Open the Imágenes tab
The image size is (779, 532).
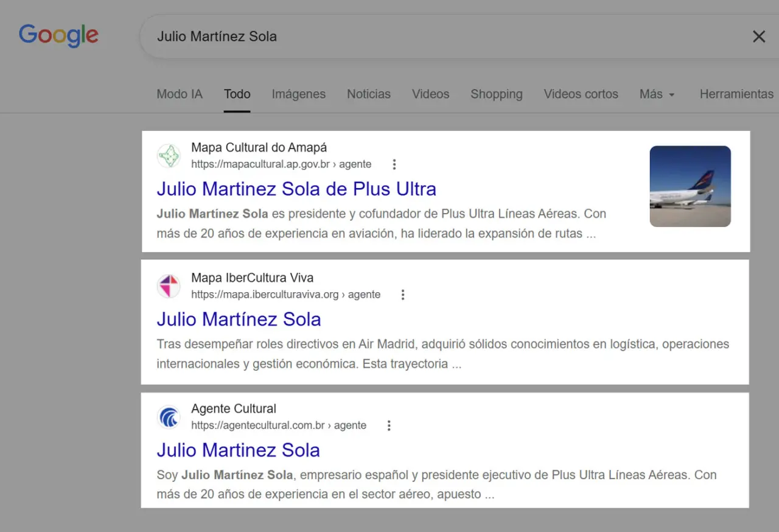tap(298, 94)
